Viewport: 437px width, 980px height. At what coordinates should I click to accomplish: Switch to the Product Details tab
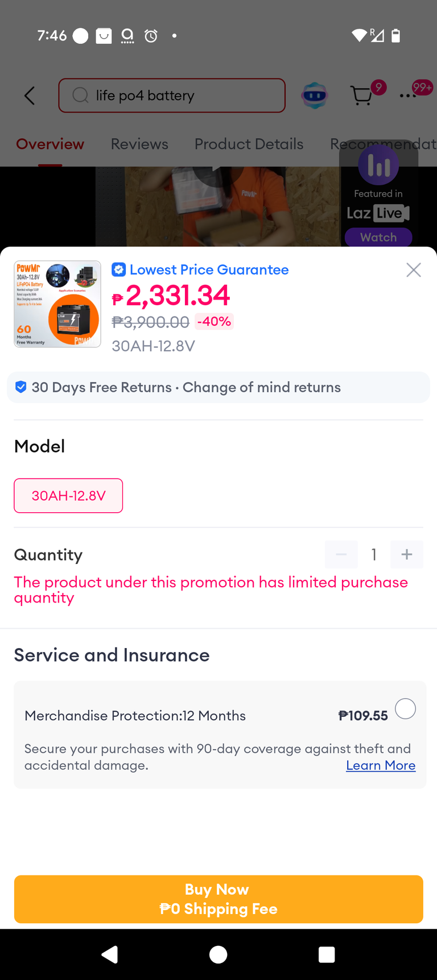tap(249, 144)
